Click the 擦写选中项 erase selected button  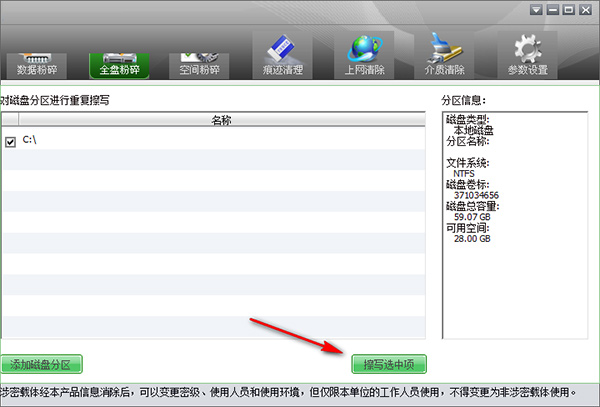(389, 364)
